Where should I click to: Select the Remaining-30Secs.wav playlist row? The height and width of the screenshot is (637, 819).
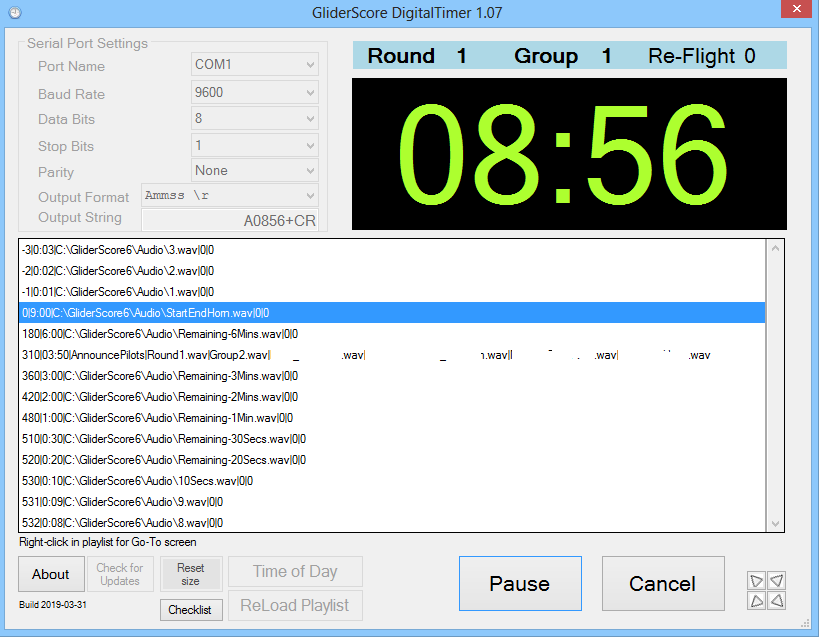(x=392, y=439)
